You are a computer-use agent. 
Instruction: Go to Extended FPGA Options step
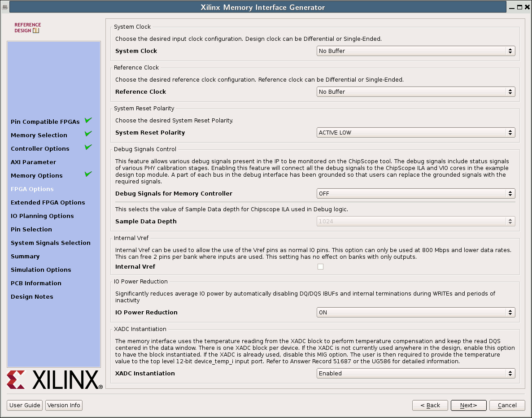click(x=48, y=203)
